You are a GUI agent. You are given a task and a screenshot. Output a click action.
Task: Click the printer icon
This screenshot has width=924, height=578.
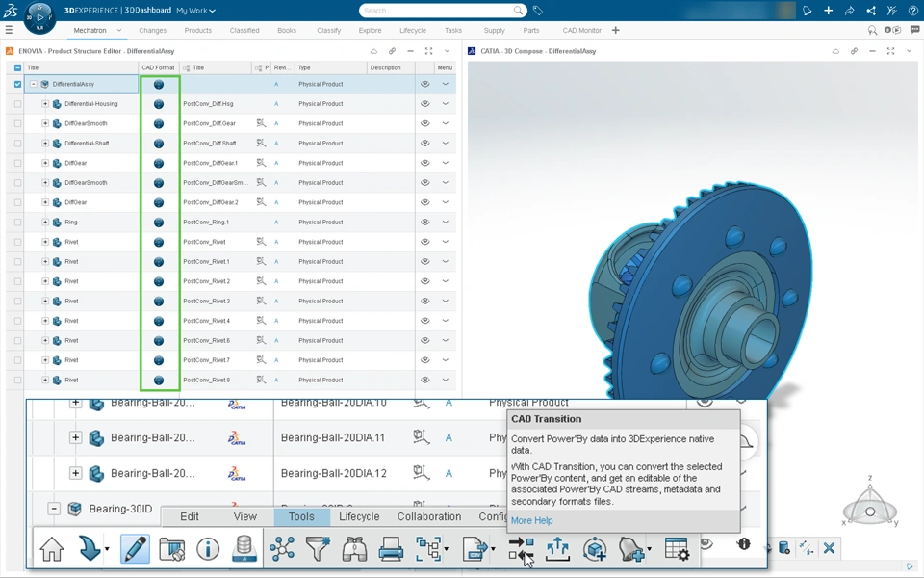(x=391, y=549)
